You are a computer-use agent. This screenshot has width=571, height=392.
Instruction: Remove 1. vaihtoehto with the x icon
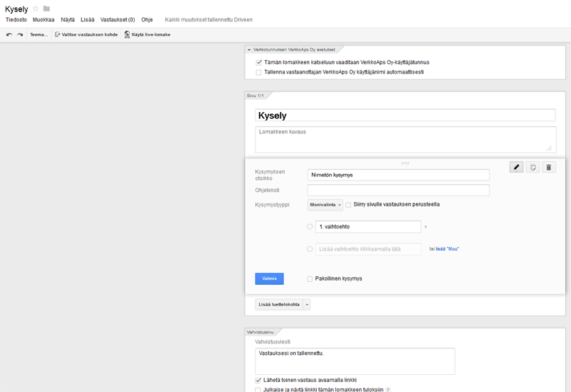click(426, 227)
